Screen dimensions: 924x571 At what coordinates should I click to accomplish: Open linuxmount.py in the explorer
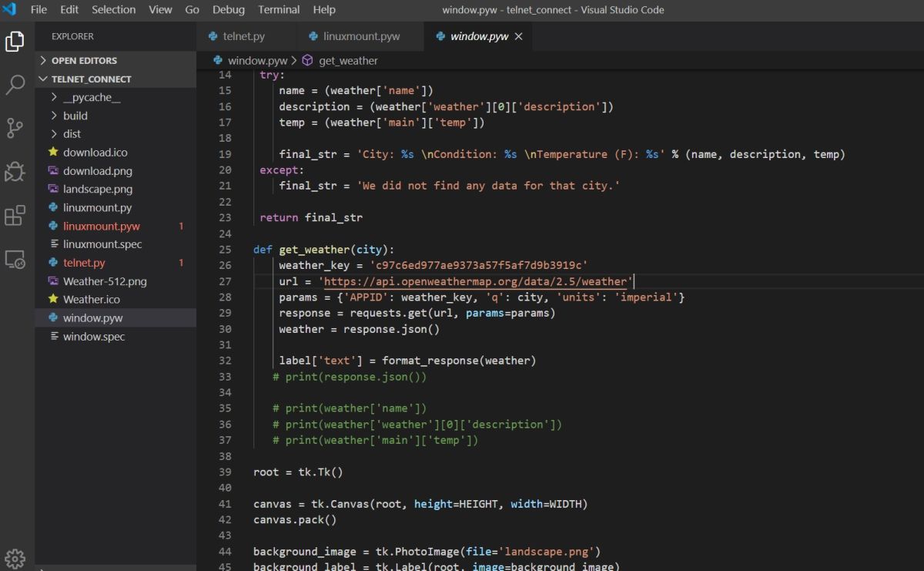tap(115, 207)
